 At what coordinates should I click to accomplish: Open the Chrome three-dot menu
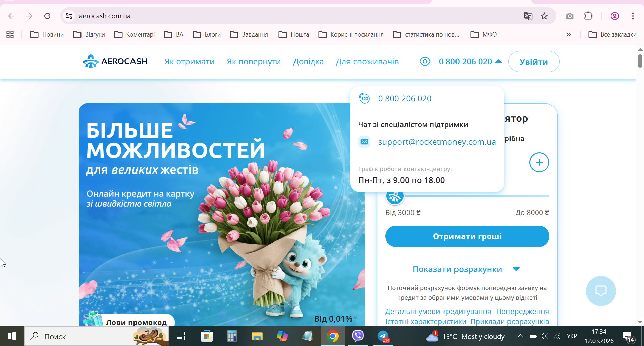pyautogui.click(x=633, y=16)
